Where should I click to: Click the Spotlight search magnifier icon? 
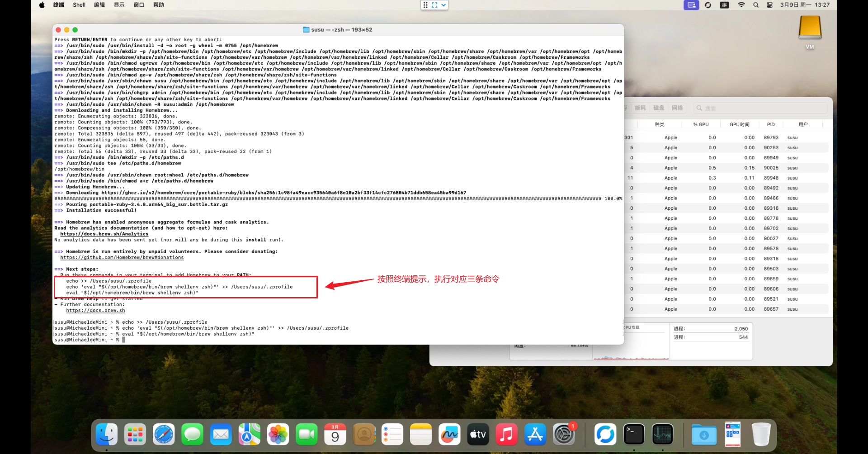(x=756, y=5)
